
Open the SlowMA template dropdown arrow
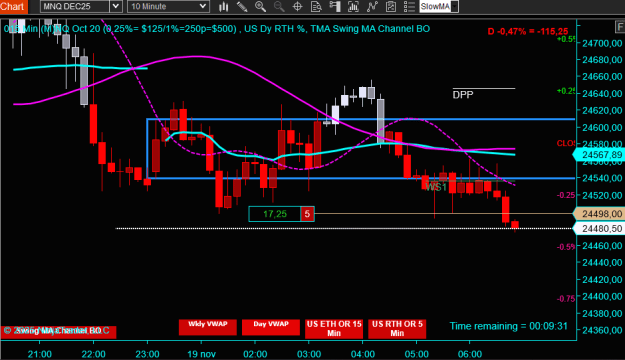tap(454, 6)
